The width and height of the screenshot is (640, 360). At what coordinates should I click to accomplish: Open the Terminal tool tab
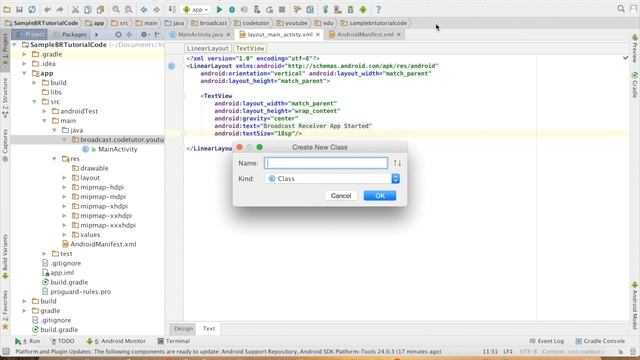click(x=173, y=341)
